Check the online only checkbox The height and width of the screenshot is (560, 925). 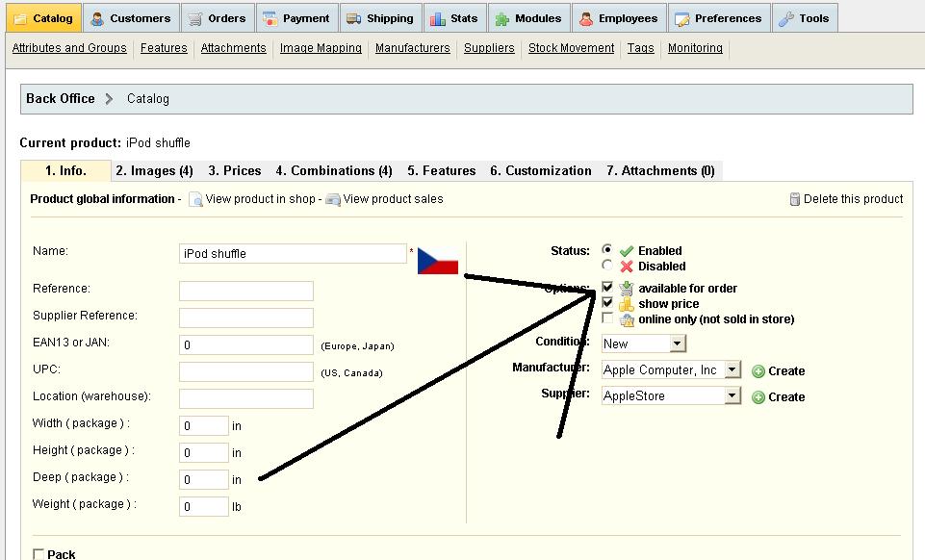[x=607, y=318]
